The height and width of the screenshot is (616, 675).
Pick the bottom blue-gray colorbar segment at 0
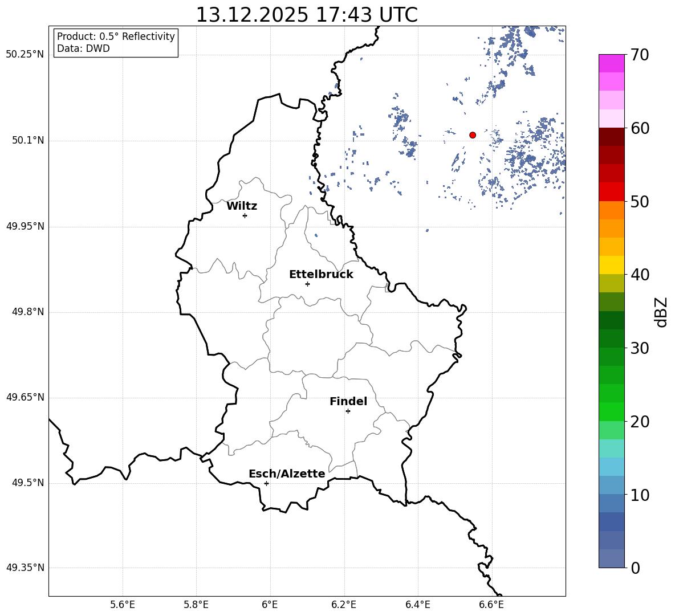(611, 558)
